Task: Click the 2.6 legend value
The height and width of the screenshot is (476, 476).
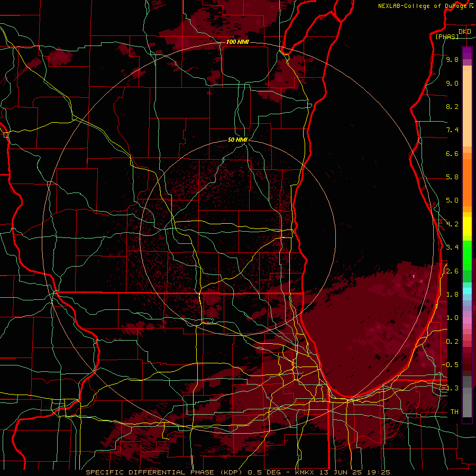Action: (x=452, y=271)
